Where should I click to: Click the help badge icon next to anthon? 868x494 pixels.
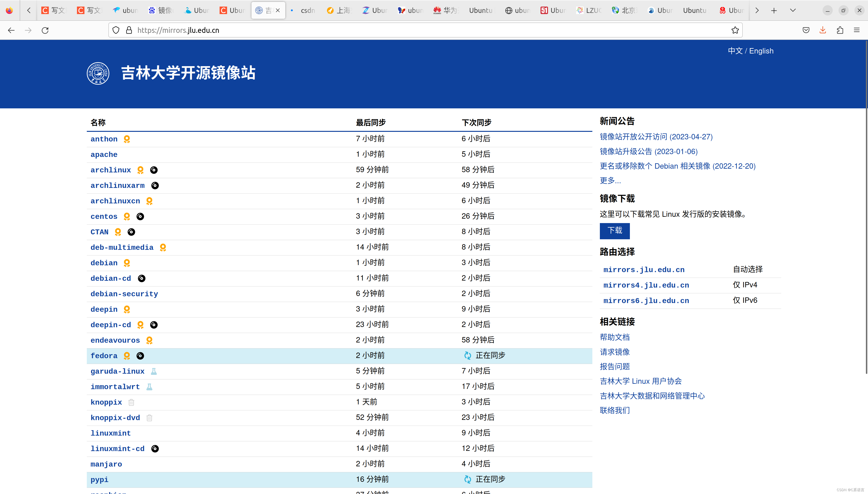pos(127,139)
